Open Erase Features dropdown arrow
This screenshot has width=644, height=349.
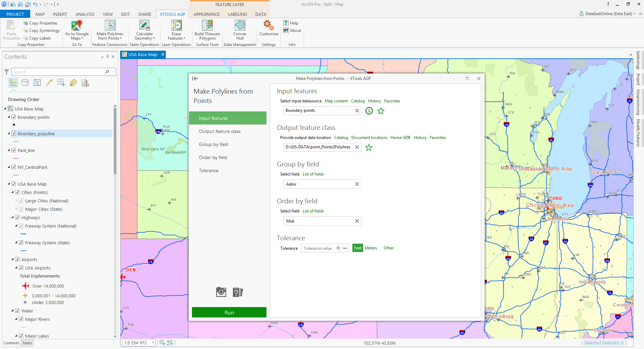point(184,38)
